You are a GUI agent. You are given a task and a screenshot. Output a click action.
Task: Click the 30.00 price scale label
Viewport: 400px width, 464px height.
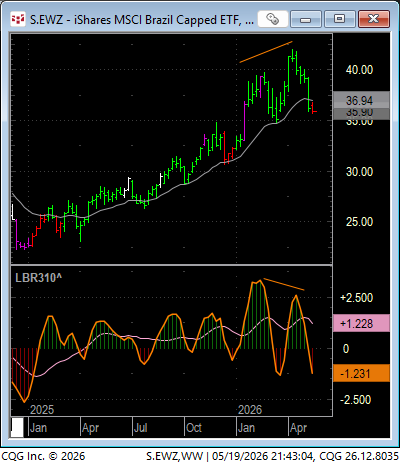[359, 172]
